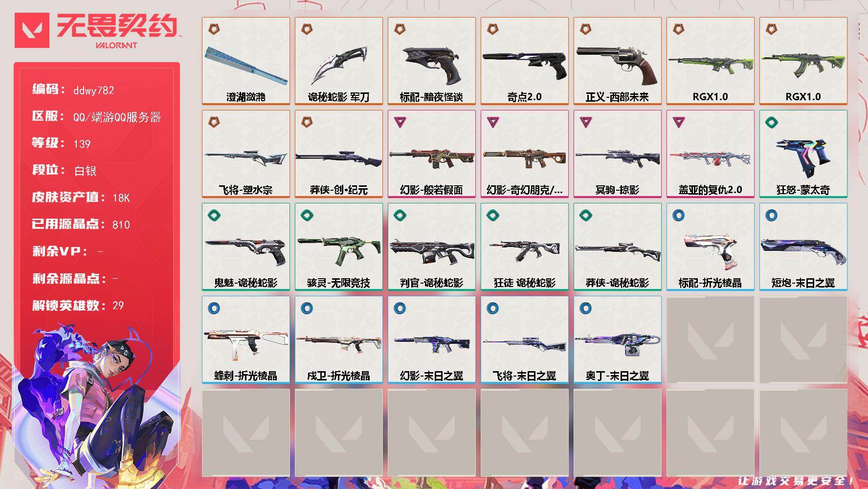Click the orange tier badge on 飞将-塑水宗

[x=214, y=122]
